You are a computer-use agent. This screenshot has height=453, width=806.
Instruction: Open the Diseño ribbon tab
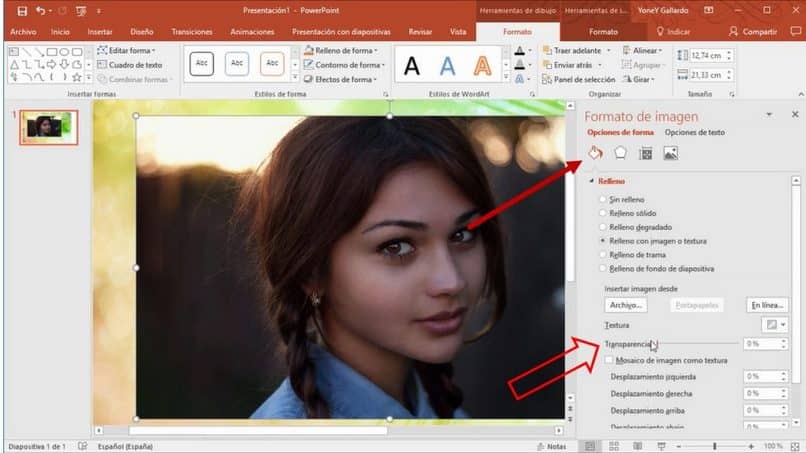click(142, 32)
